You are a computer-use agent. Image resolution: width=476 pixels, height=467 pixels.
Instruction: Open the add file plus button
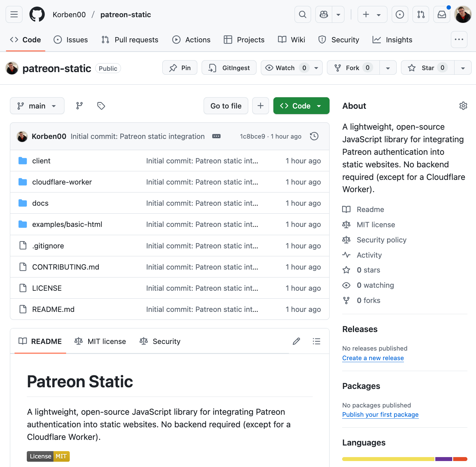[260, 106]
